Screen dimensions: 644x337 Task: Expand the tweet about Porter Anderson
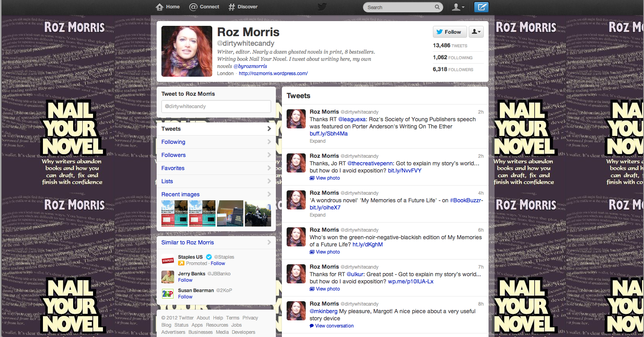click(318, 141)
